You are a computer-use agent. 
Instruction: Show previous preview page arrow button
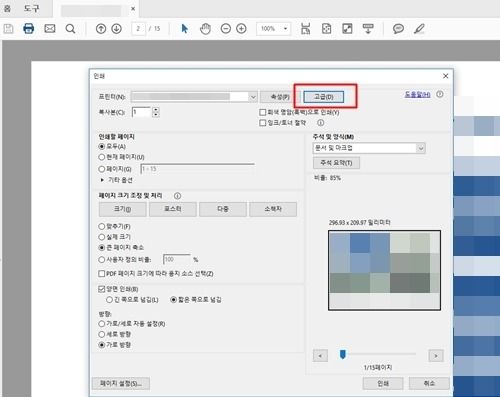pyautogui.click(x=320, y=356)
